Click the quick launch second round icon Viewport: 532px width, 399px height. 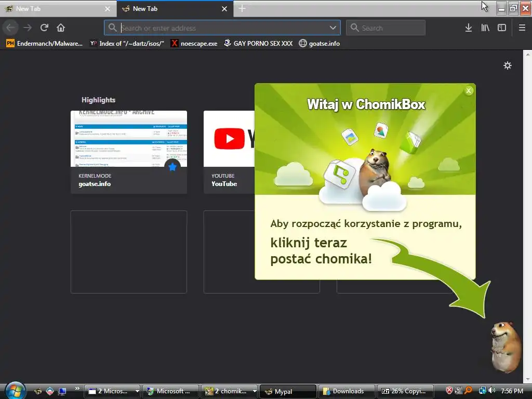[x=50, y=391]
